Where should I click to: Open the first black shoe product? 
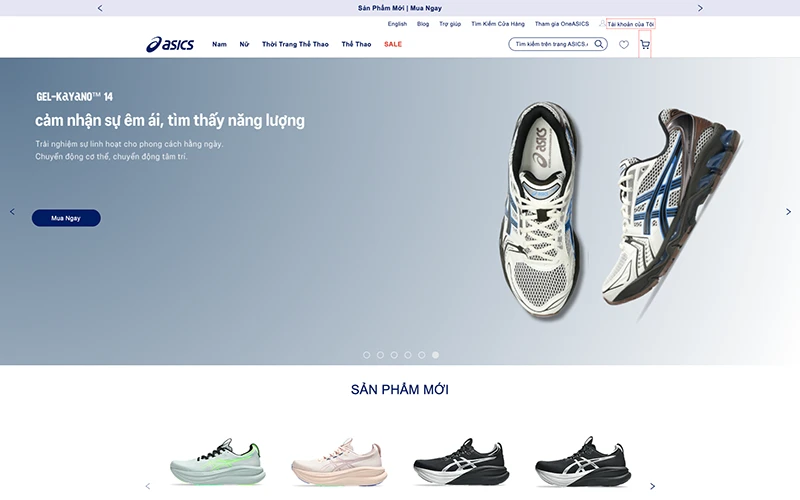coord(461,462)
